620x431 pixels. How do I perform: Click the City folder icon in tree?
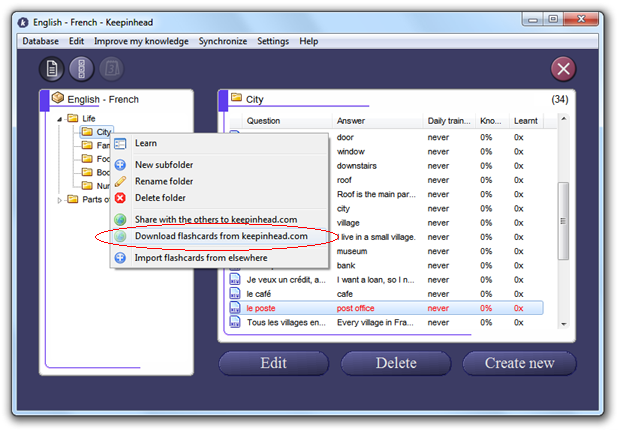(87, 131)
